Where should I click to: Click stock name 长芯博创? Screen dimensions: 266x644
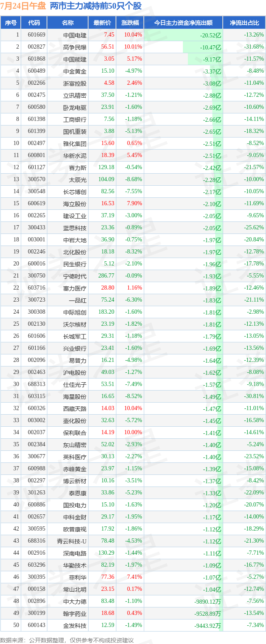[x=75, y=192]
